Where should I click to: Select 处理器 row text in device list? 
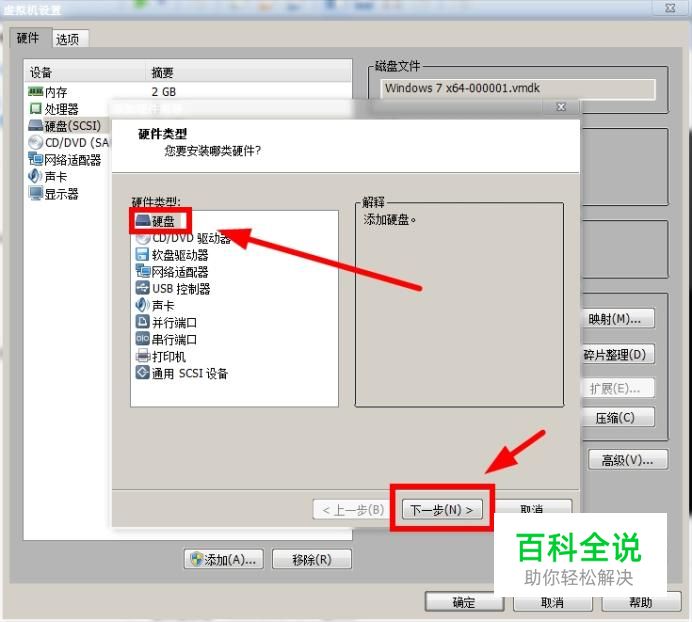(61, 109)
